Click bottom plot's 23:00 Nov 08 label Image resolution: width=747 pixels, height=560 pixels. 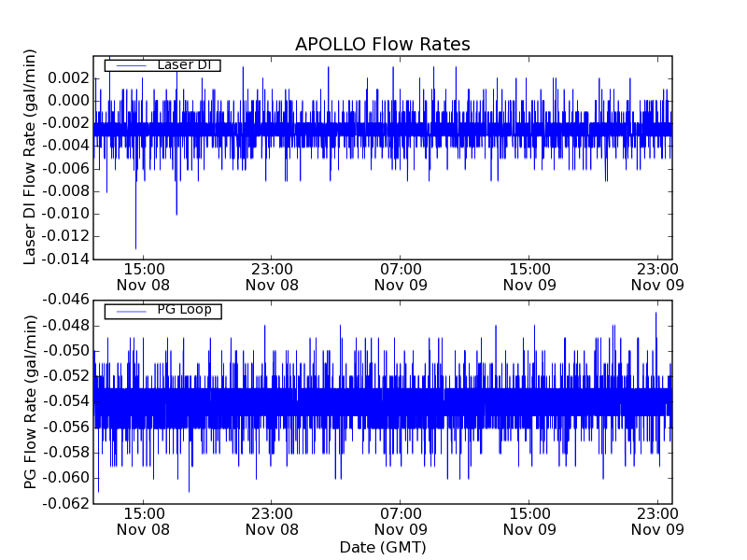pyautogui.click(x=272, y=522)
